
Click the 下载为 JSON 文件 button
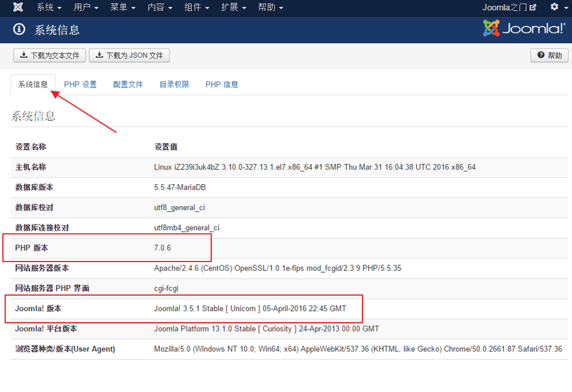click(x=129, y=55)
